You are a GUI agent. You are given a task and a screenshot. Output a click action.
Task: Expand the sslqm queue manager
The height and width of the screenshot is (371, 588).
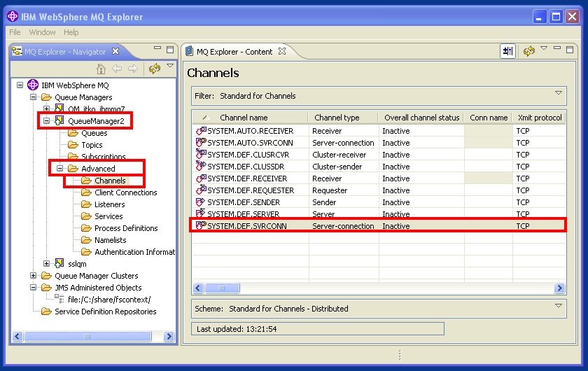46,264
